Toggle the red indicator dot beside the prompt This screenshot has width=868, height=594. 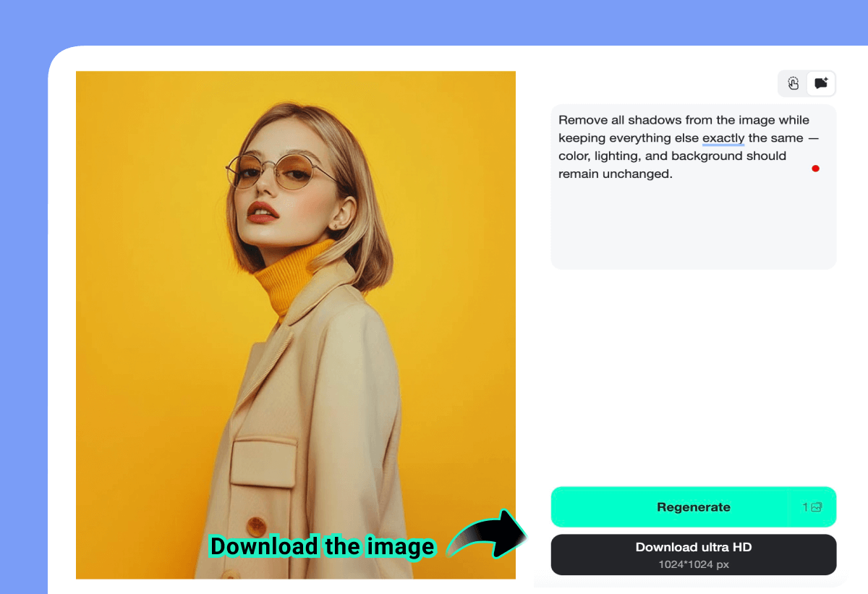point(816,168)
